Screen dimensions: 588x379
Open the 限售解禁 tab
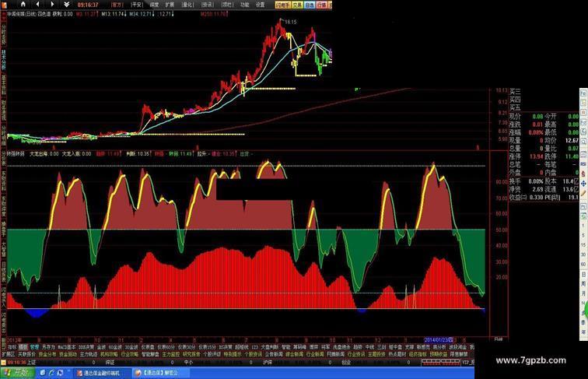coord(459,354)
